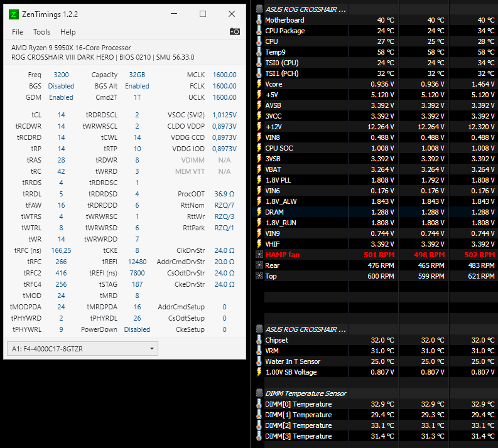This screenshot has width=498, height=448.
Task: Click the CPU SOC sensor label
Action: pos(279,148)
